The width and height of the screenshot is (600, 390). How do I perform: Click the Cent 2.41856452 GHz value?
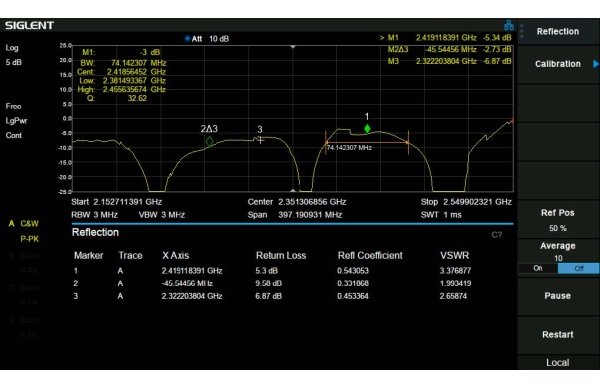pyautogui.click(x=136, y=72)
